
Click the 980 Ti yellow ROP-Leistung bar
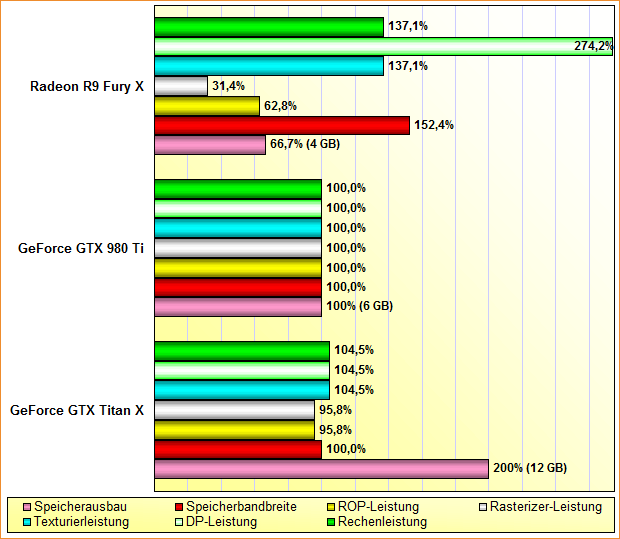click(x=238, y=268)
